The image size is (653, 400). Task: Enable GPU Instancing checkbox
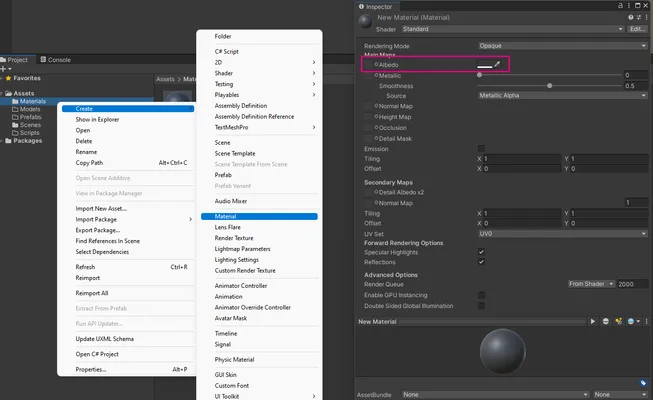(481, 295)
